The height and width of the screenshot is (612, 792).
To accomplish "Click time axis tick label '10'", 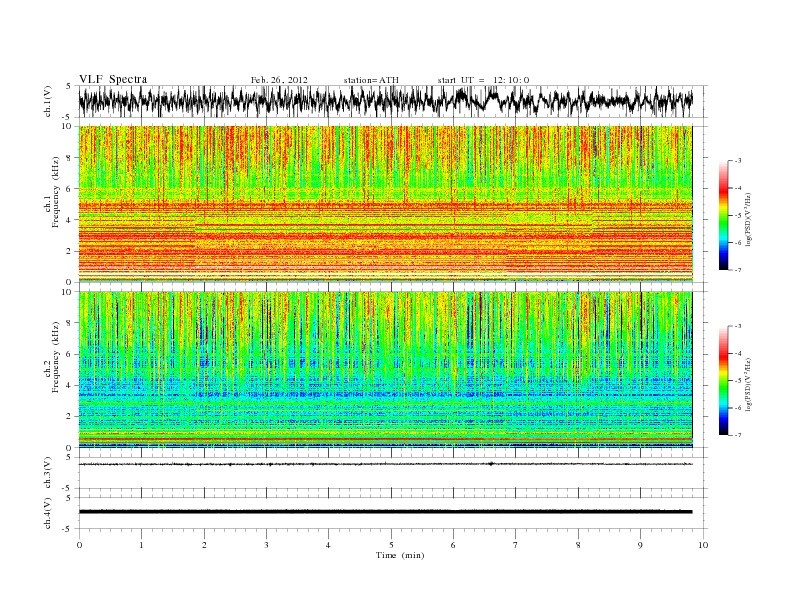I will pos(703,545).
